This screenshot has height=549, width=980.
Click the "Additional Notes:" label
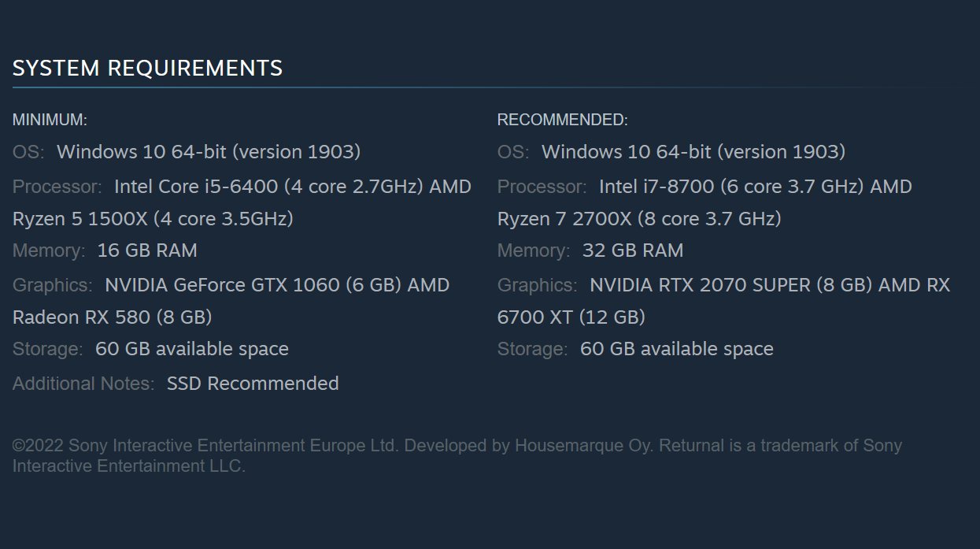point(83,384)
